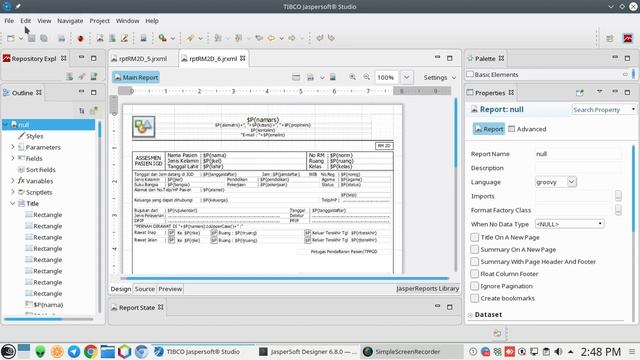Enable Ignore Pagination checkbox

(x=475, y=286)
